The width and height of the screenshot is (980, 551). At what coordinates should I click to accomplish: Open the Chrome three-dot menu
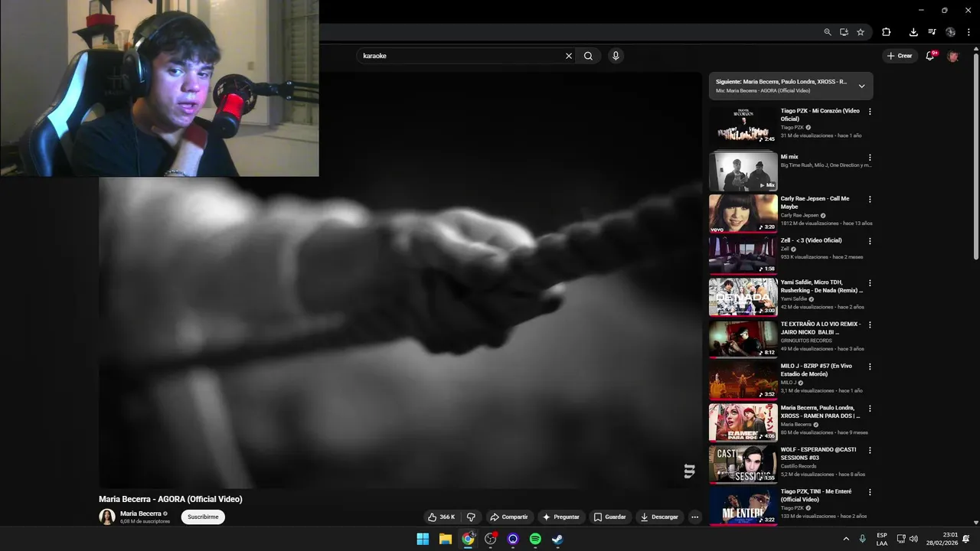(x=968, y=32)
